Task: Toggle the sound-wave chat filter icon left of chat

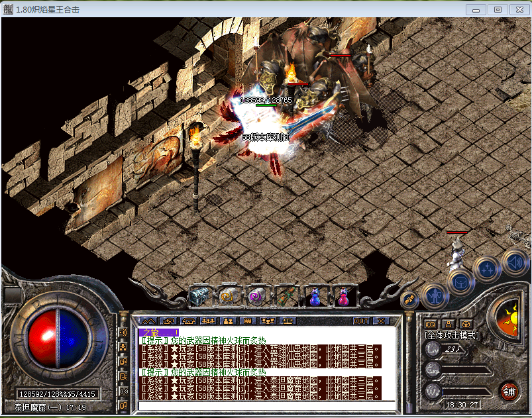Action: 123,332
